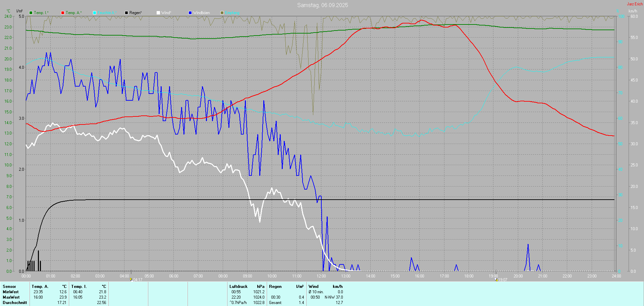644x306 pixels.
Task: Select the 'Windböen' legend label
Action: [x=202, y=13]
